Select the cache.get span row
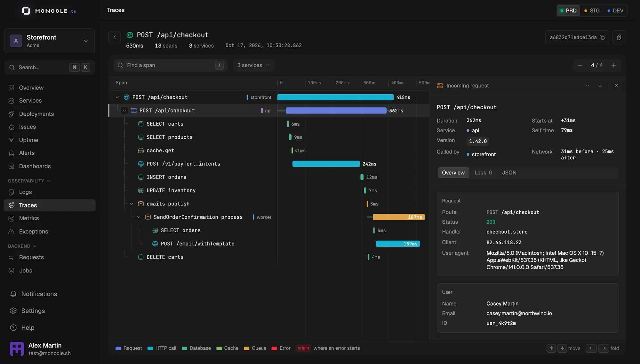The height and width of the screenshot is (364, 640). pos(269,151)
